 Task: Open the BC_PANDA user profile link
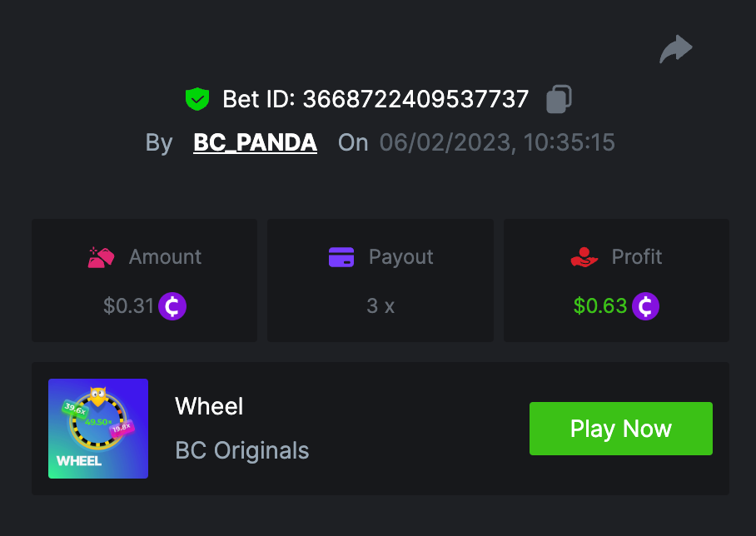255,142
